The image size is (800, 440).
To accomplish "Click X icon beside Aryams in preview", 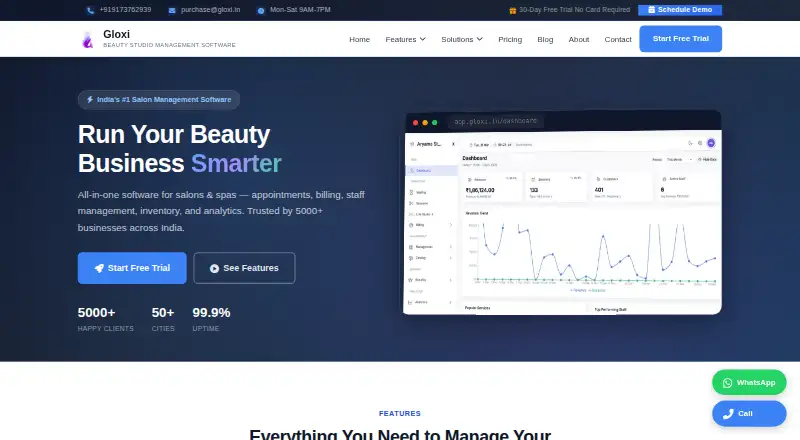I will (x=453, y=144).
